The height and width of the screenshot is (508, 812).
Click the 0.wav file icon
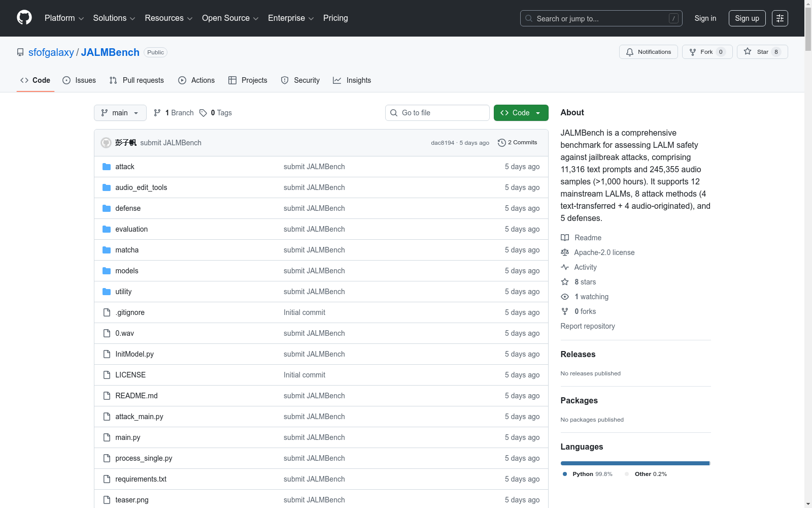pos(107,333)
